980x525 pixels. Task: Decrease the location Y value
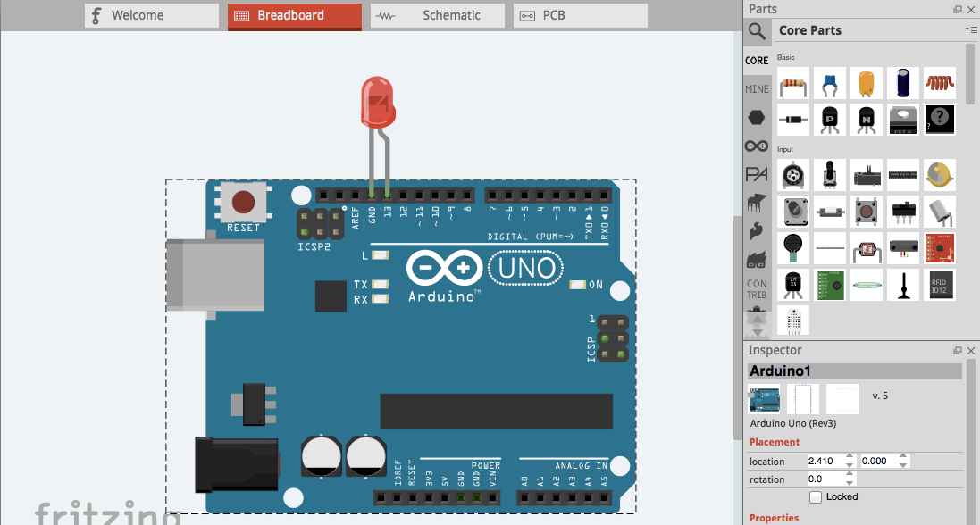903,465
